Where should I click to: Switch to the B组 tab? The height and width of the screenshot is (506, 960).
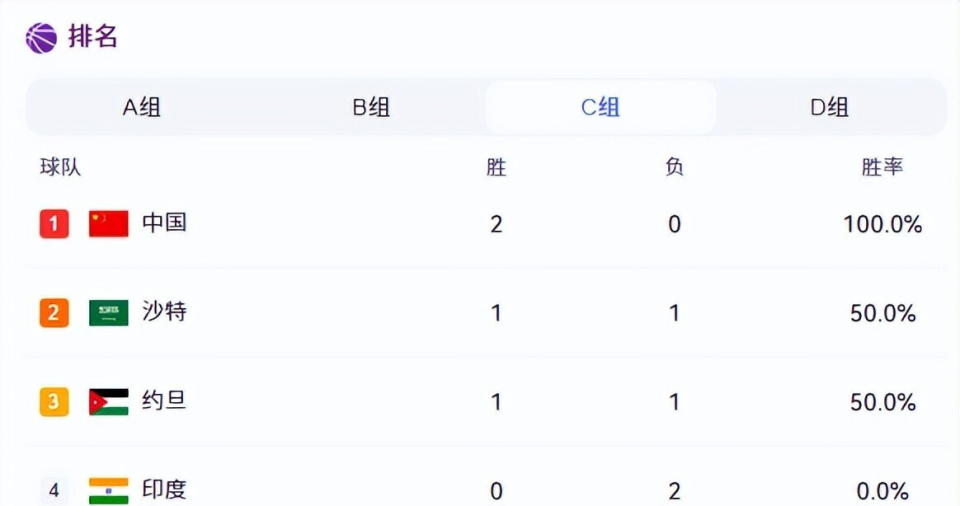(x=371, y=107)
